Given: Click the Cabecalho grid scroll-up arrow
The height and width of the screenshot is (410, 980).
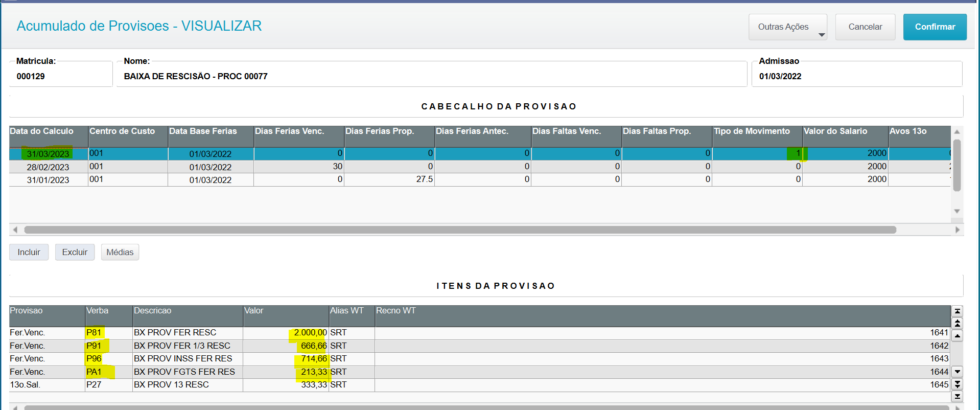Looking at the screenshot, I should tap(957, 132).
